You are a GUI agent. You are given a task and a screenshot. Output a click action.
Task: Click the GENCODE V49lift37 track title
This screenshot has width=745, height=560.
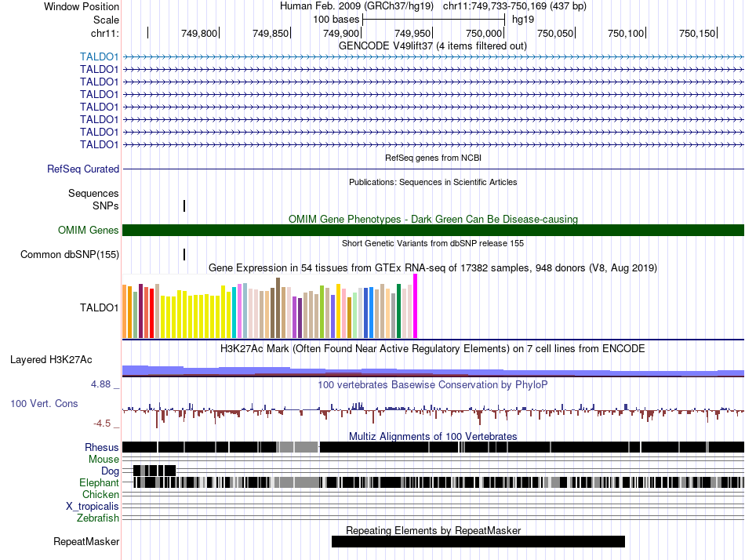click(432, 45)
